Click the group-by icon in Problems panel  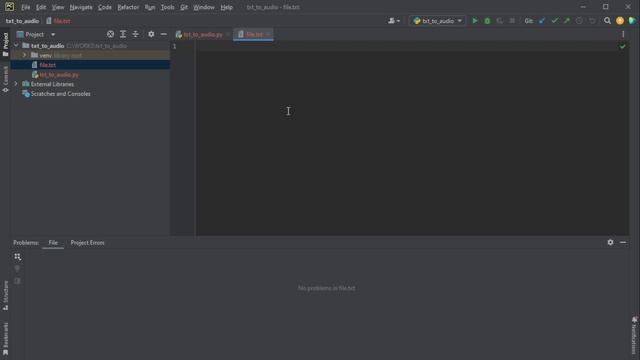point(18,257)
